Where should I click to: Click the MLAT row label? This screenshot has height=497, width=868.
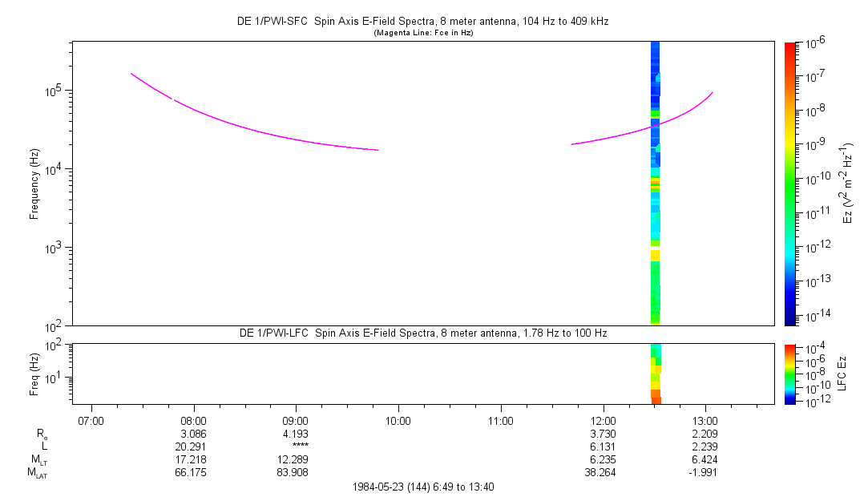pos(36,472)
